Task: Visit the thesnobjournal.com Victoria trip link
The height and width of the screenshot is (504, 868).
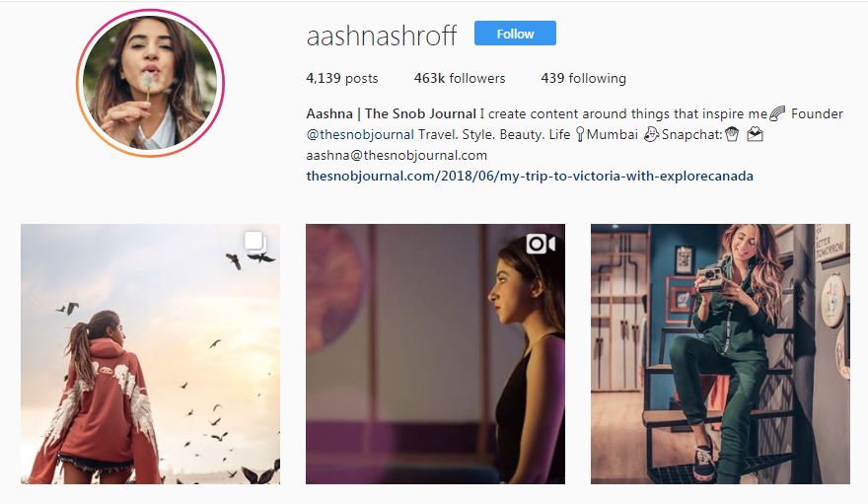Action: coord(530,176)
